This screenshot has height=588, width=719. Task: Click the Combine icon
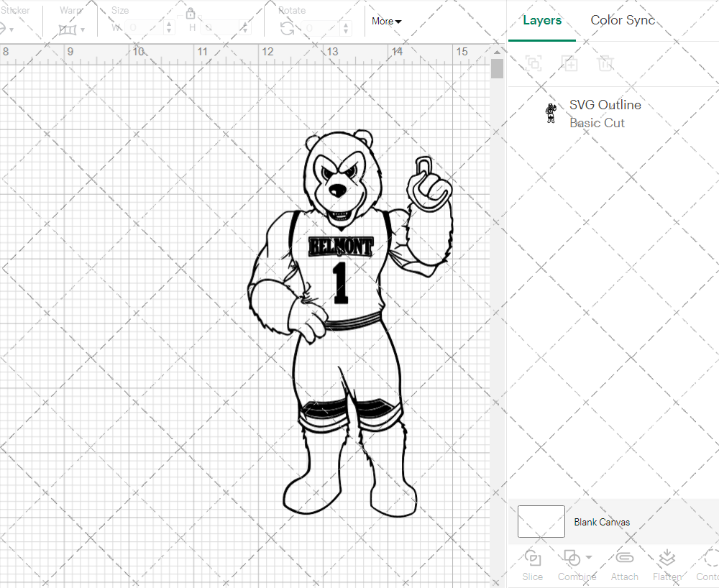coord(572,559)
